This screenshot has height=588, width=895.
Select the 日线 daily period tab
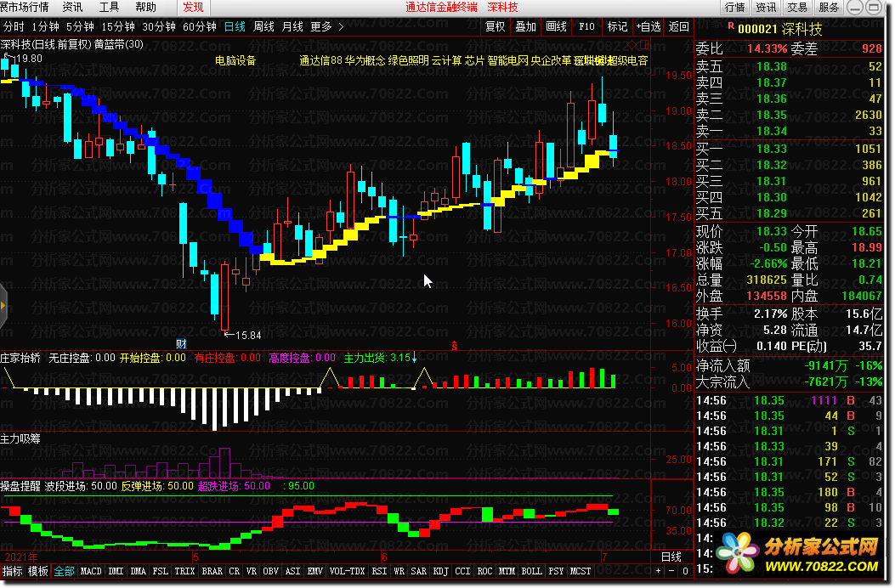click(235, 27)
